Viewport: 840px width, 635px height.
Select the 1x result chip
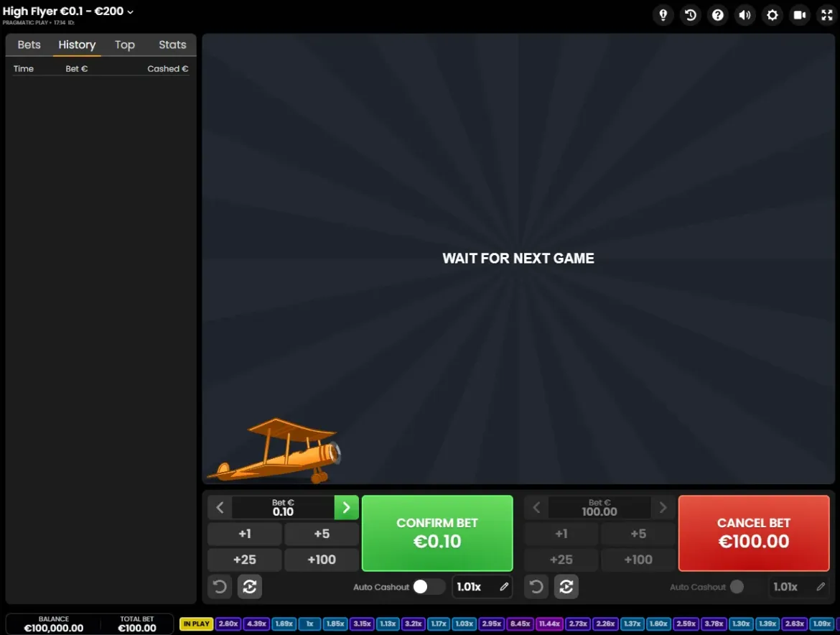coord(309,624)
